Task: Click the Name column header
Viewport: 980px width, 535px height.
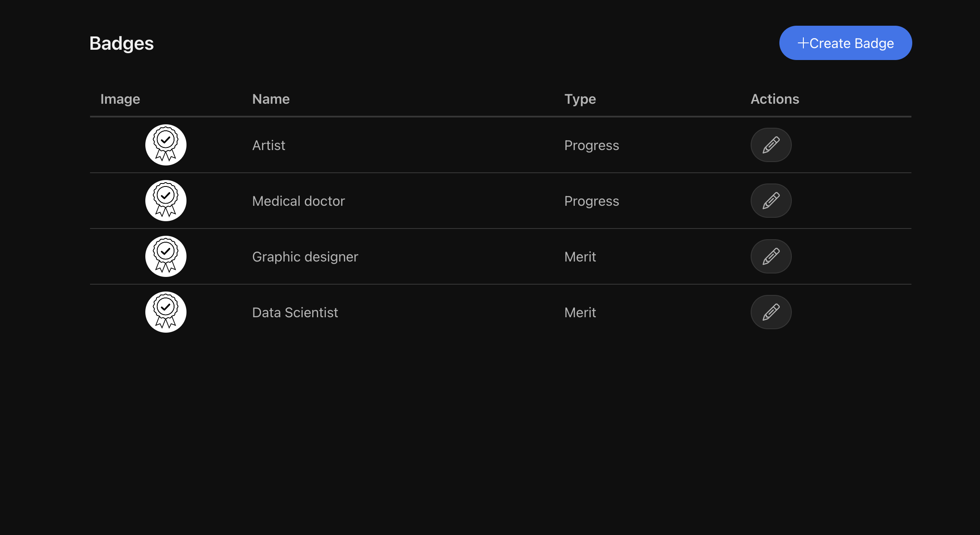Action: click(x=271, y=99)
